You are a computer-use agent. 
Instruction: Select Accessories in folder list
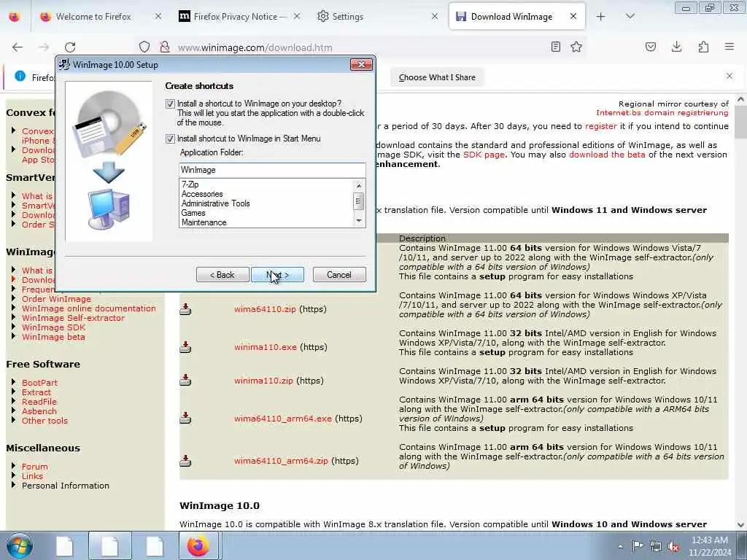pos(202,194)
